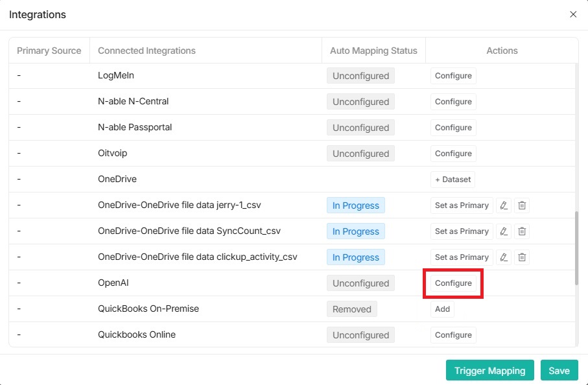588x385 pixels.
Task: Click In Progress badge for clickup_activity_csv
Action: tap(356, 257)
